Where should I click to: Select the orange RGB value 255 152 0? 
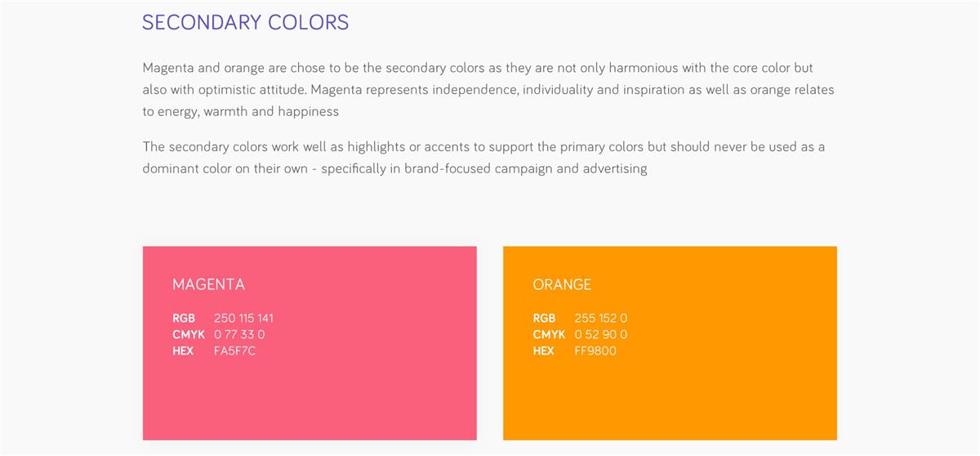[x=601, y=318]
